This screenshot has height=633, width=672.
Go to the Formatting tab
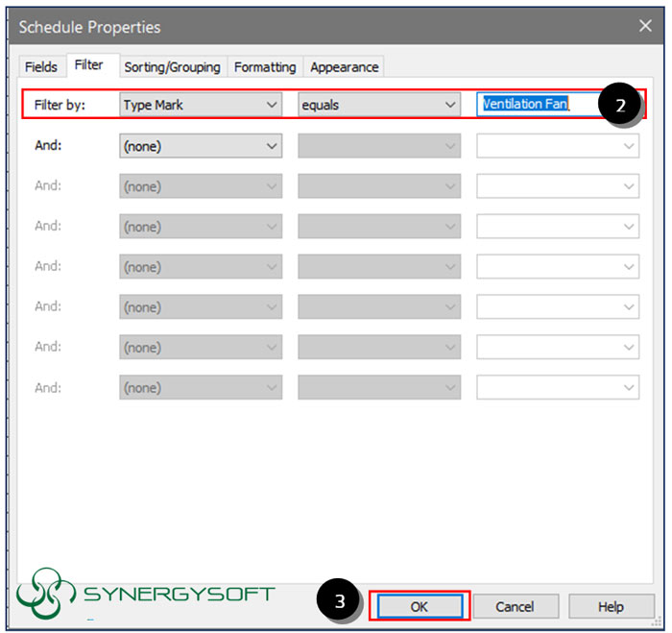[265, 67]
